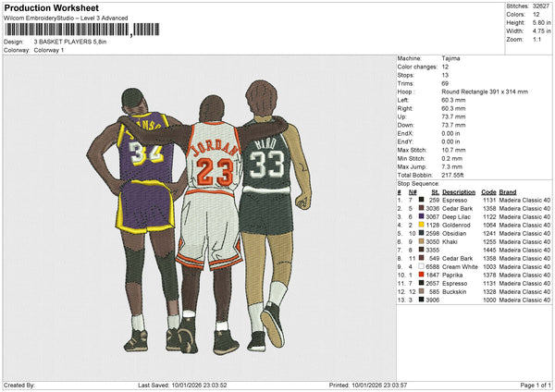The image size is (555, 392).
Task: Click the Khaki color swatch
Action: [421, 241]
